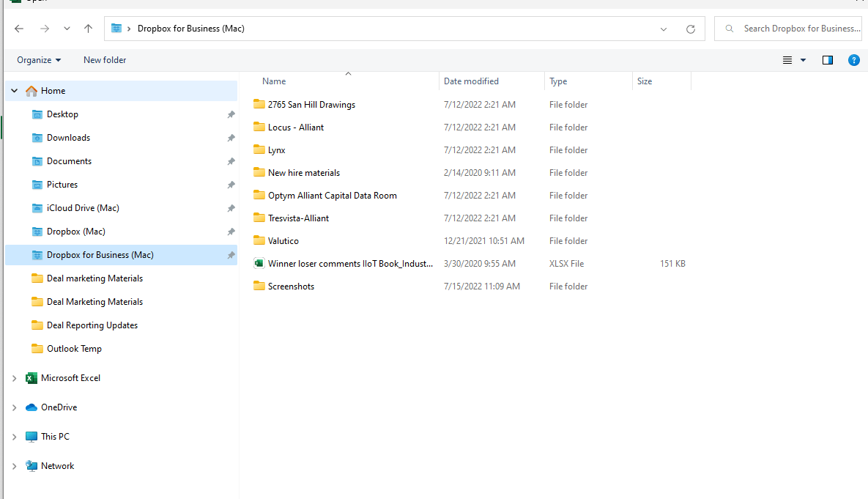Open Deal marketing Materials sidebar folder
The height and width of the screenshot is (499, 868).
(x=94, y=278)
